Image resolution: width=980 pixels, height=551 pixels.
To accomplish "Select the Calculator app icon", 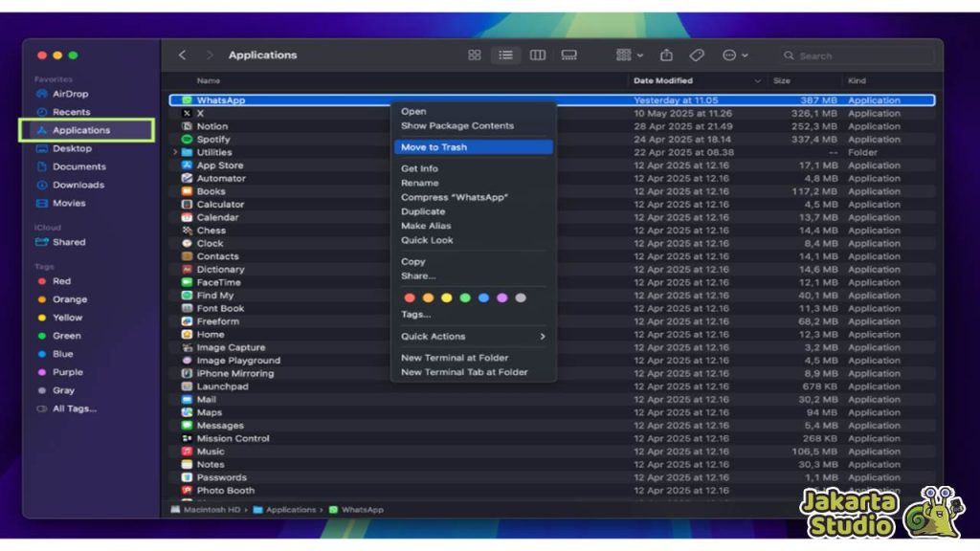I will (187, 205).
